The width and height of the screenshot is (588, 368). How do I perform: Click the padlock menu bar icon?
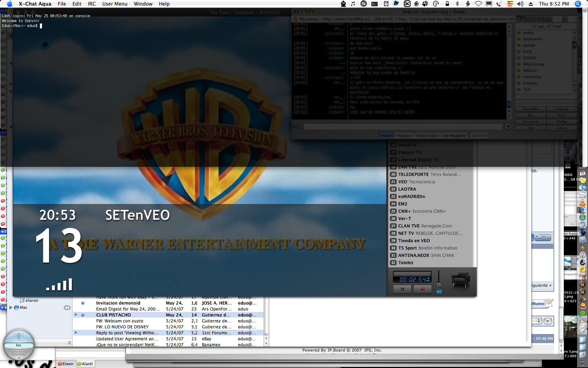447,4
